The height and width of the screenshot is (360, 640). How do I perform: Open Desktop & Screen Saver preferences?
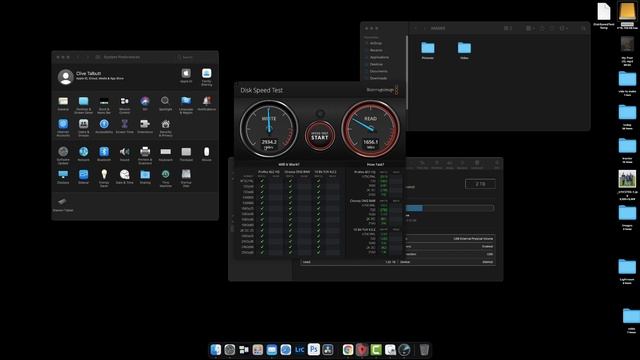click(83, 104)
